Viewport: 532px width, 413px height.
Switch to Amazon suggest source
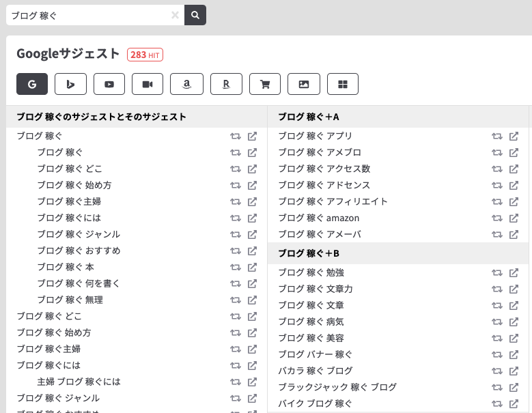tap(186, 84)
